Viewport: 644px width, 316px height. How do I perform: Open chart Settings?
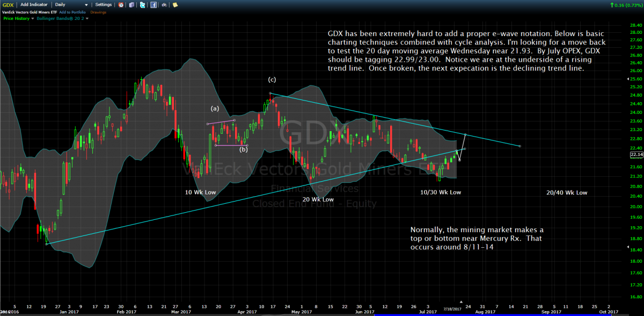[x=104, y=4]
